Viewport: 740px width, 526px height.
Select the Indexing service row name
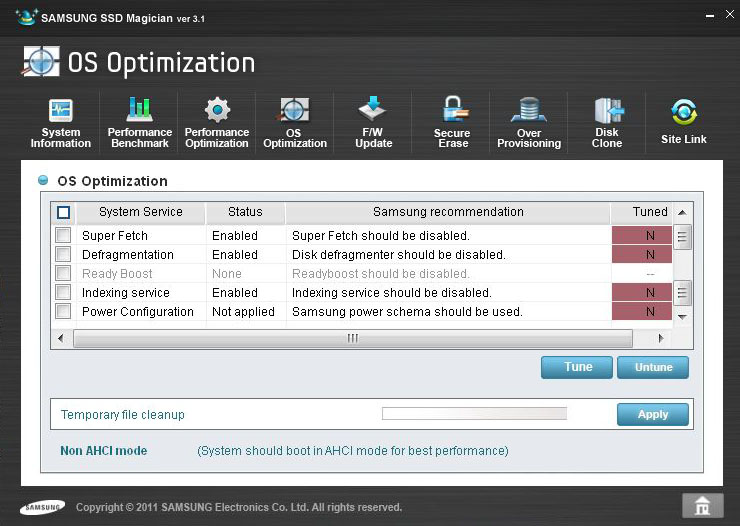click(126, 292)
